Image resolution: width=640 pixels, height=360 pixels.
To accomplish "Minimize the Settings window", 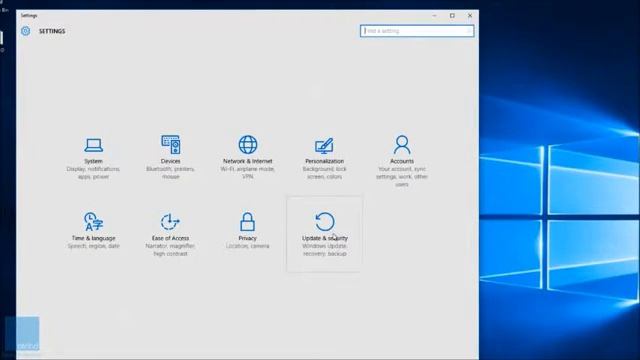I will [x=434, y=16].
